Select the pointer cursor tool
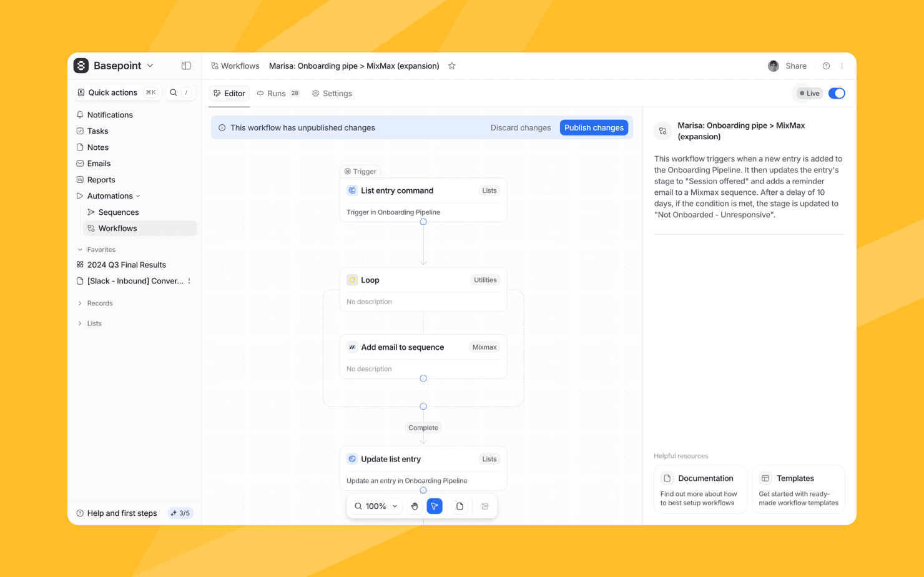The height and width of the screenshot is (577, 924). [x=435, y=506]
